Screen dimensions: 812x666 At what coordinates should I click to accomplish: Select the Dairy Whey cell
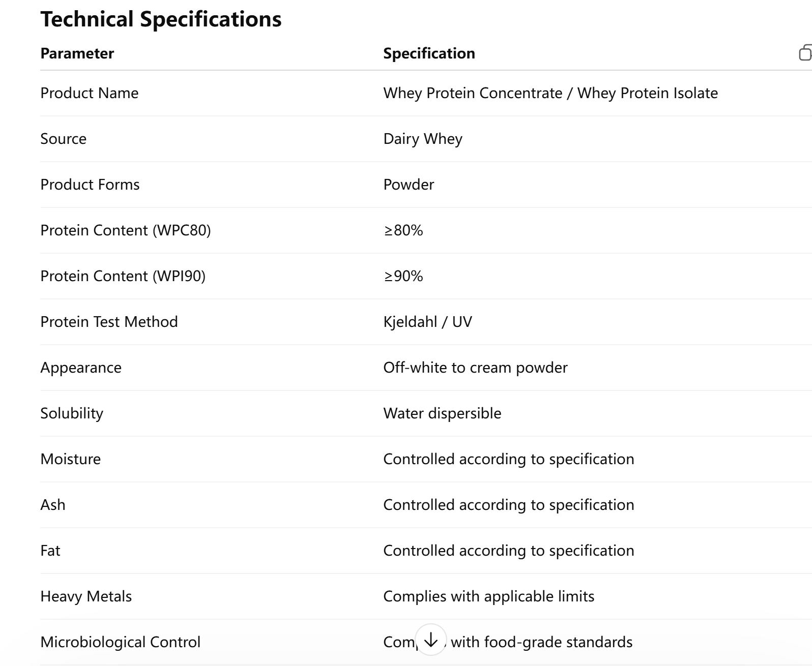[423, 139]
